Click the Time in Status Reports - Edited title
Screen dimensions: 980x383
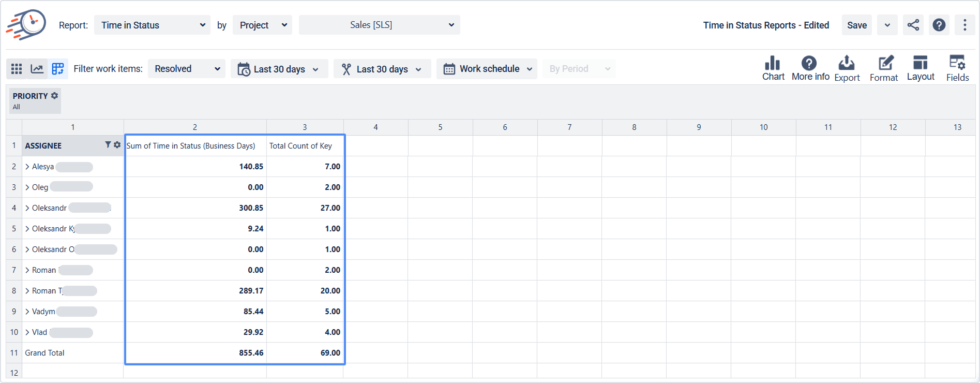point(766,25)
